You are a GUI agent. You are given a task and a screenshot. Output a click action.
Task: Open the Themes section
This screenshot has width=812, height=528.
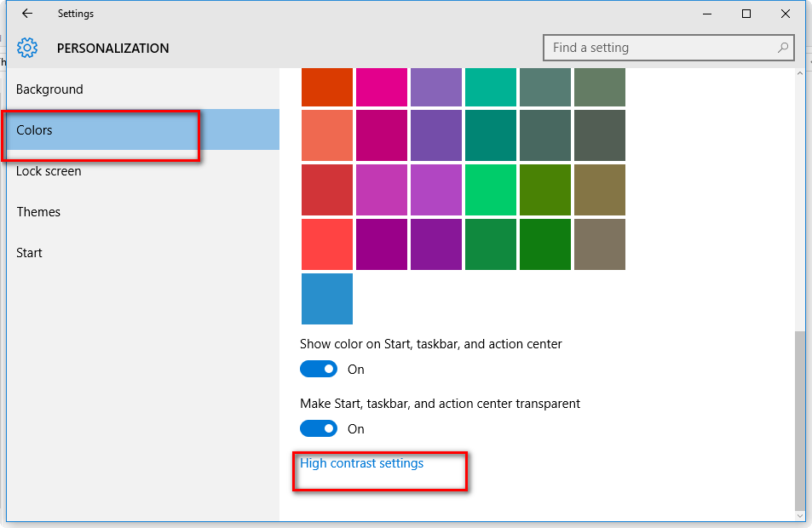[38, 212]
